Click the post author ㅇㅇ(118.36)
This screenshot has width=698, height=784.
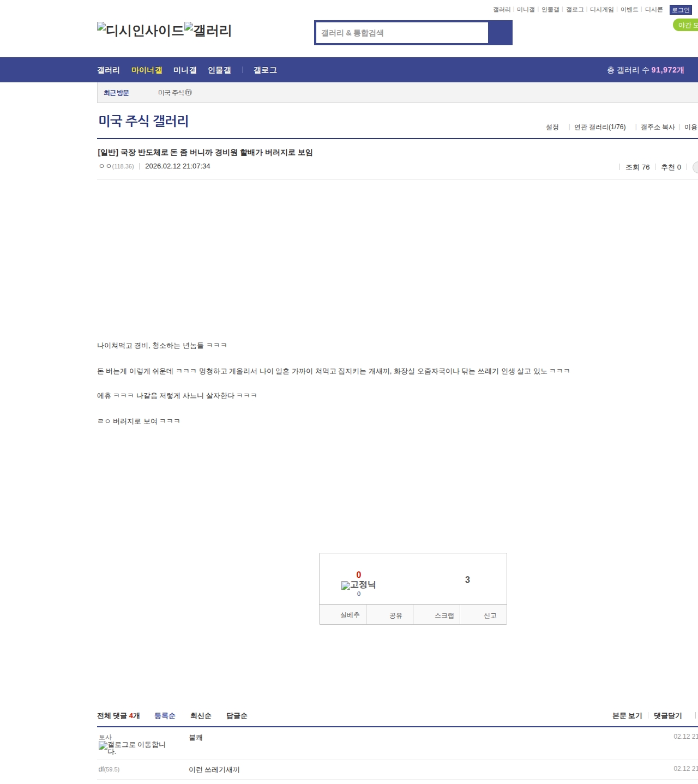click(x=116, y=166)
